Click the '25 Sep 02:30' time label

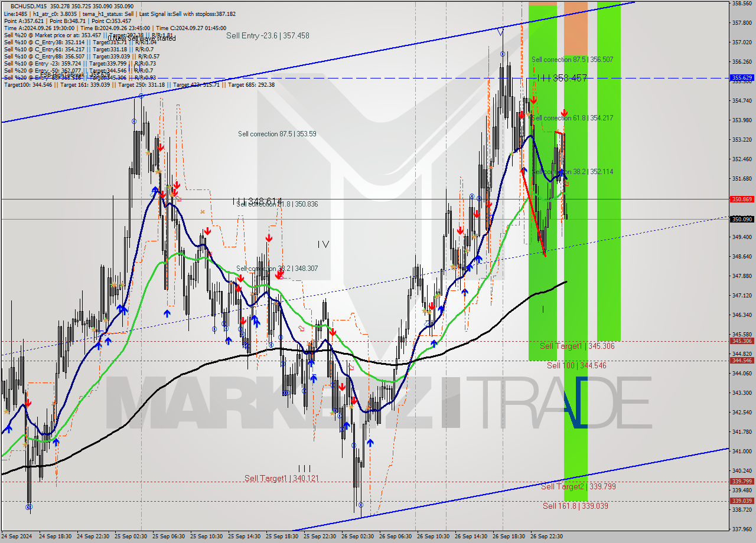131,537
